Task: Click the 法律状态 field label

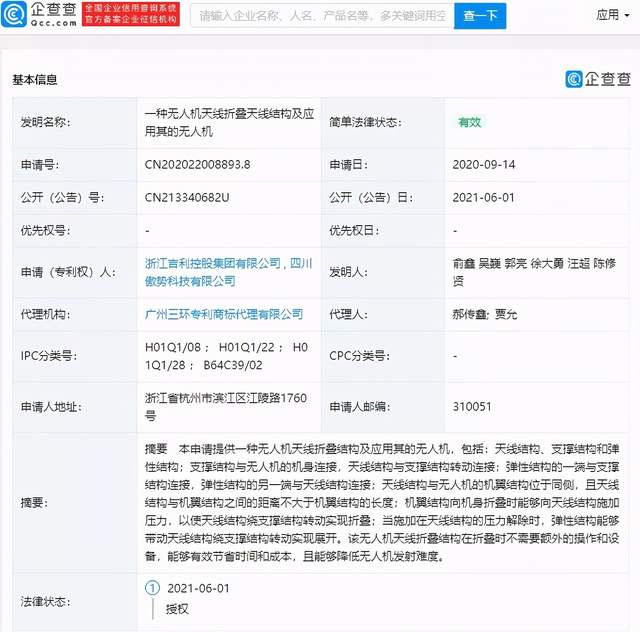Action: [x=45, y=602]
